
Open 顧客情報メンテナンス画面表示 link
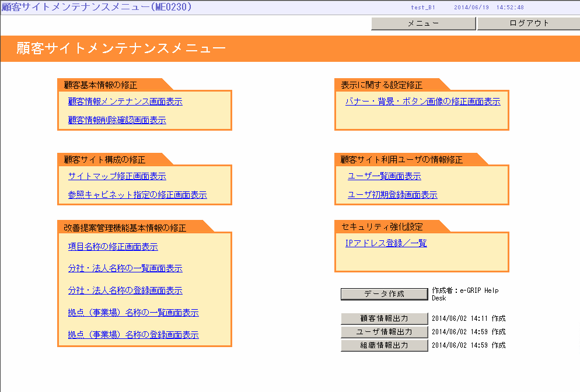(125, 101)
